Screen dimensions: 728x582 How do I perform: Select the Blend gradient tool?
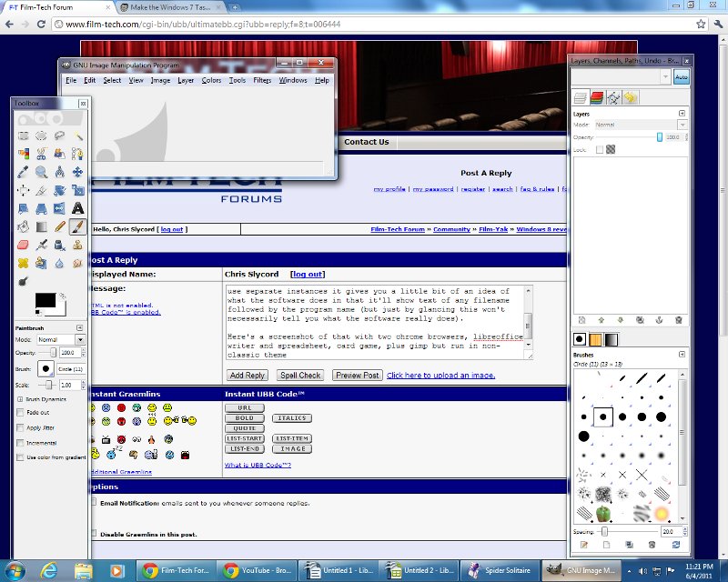tap(41, 226)
